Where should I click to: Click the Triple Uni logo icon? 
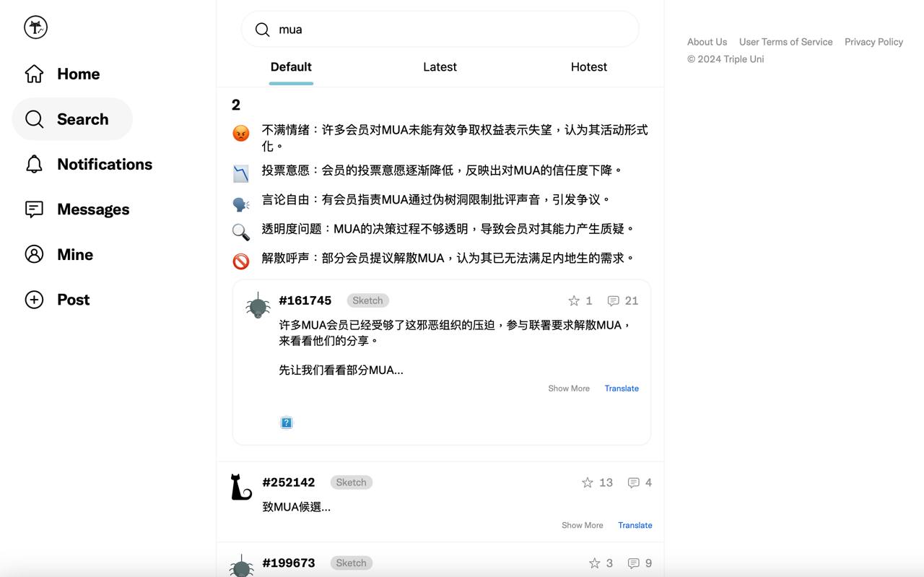click(35, 27)
